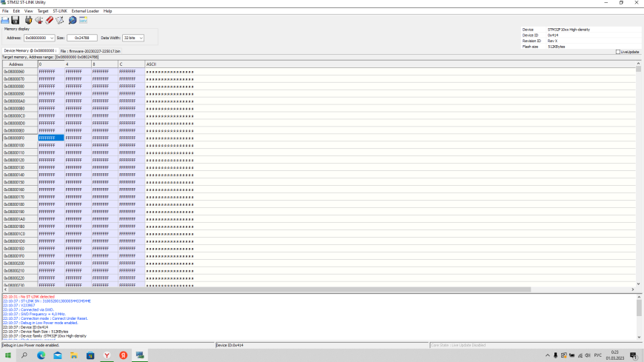Open the Windows Start menu
This screenshot has height=362, width=644.
(x=8, y=355)
